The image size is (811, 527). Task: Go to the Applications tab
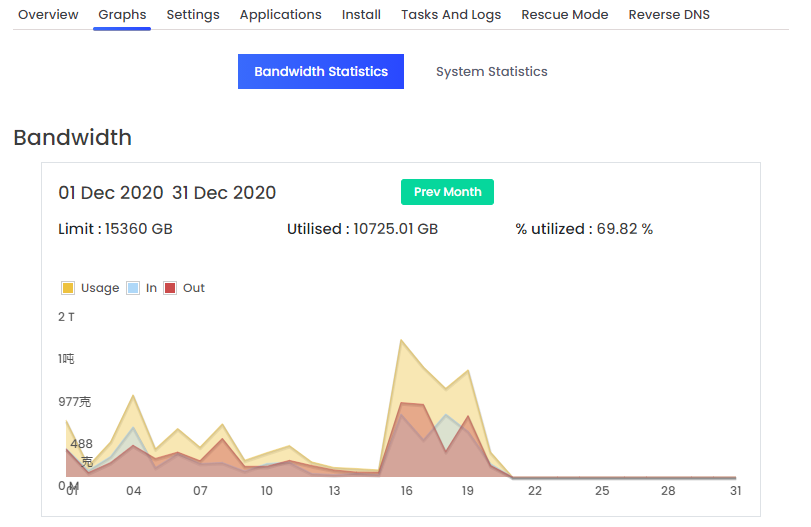pyautogui.click(x=281, y=15)
